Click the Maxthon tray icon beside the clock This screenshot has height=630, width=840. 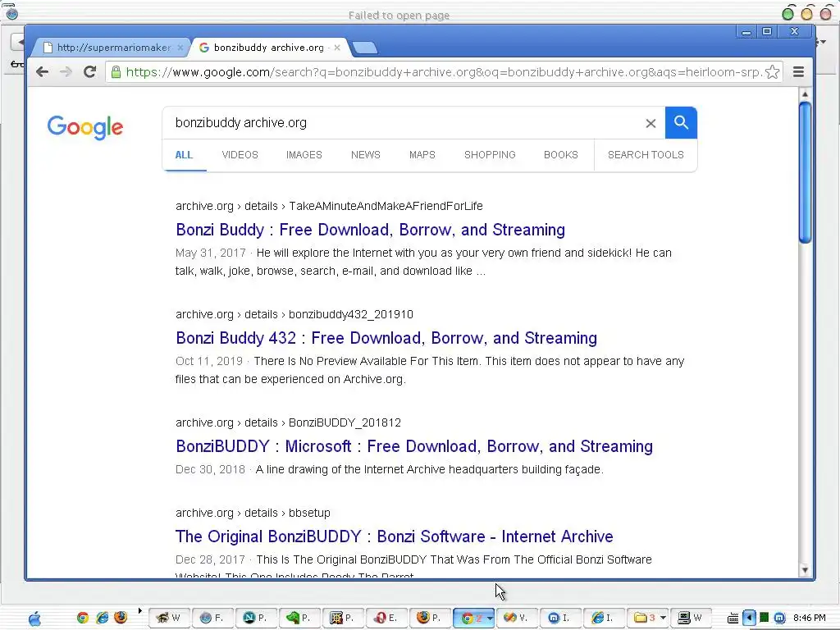tap(779, 618)
